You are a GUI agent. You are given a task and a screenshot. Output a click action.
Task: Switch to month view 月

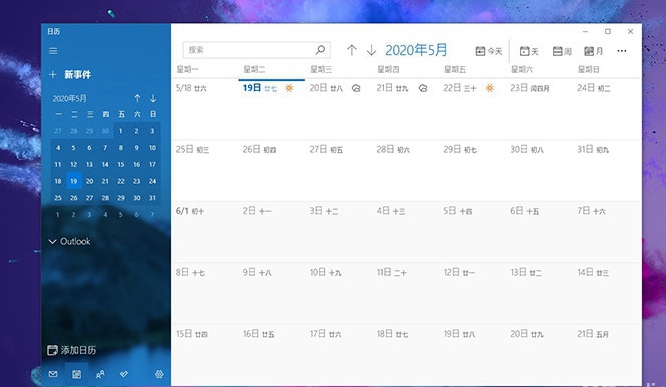click(x=593, y=51)
